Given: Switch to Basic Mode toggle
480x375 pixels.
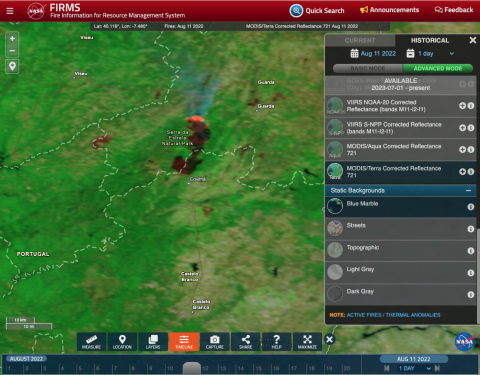Looking at the screenshot, I should pyautogui.click(x=368, y=68).
